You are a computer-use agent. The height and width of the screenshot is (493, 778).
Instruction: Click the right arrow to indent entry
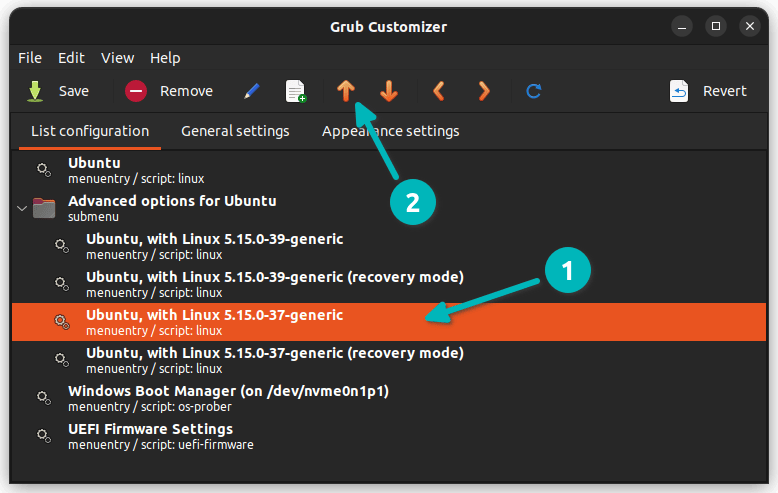click(484, 92)
